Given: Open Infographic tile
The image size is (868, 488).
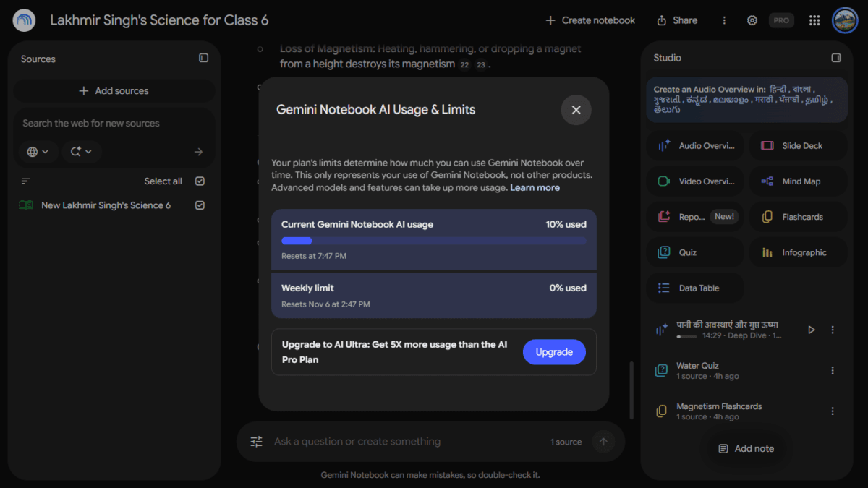Looking at the screenshot, I should 798,252.
